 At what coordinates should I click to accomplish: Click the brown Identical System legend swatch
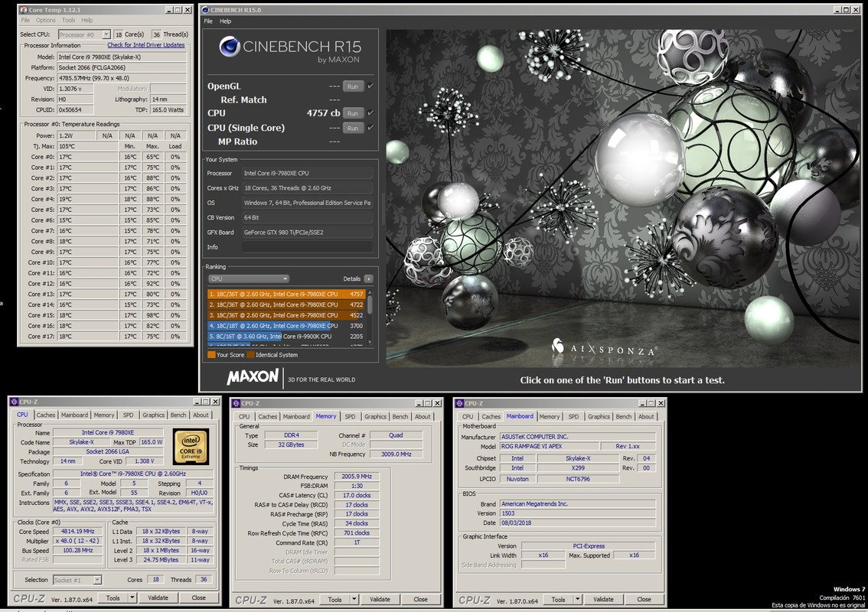250,355
